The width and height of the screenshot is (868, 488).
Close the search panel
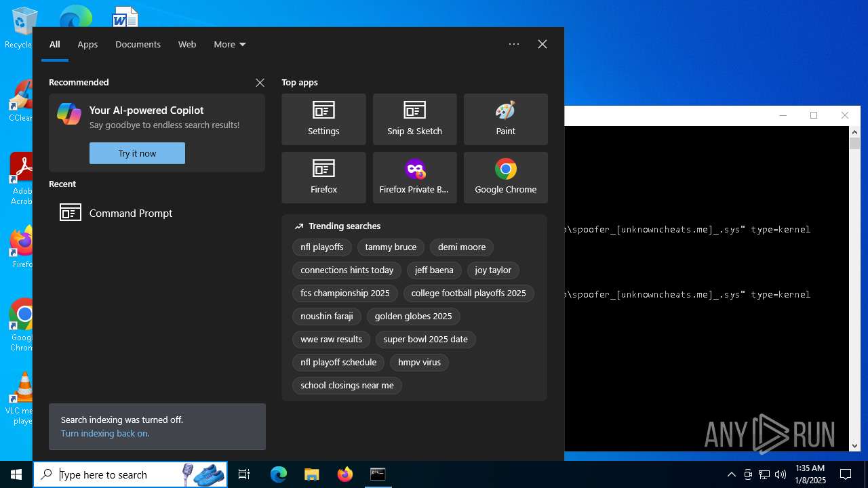542,44
